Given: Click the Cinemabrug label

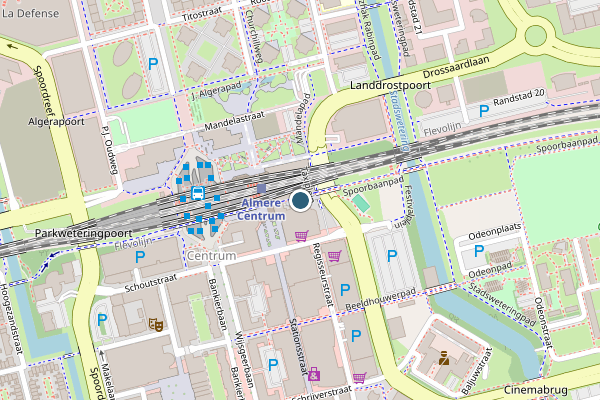Looking at the screenshot, I should coord(536,390).
